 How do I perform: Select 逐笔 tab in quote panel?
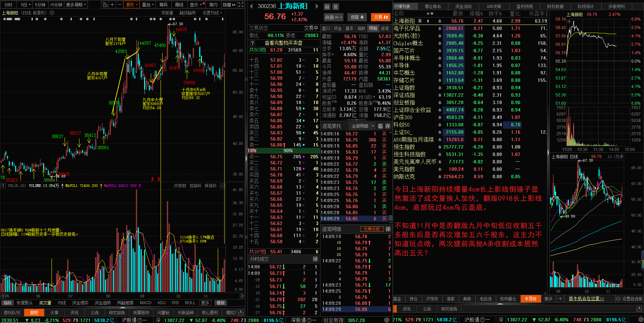pos(385,28)
